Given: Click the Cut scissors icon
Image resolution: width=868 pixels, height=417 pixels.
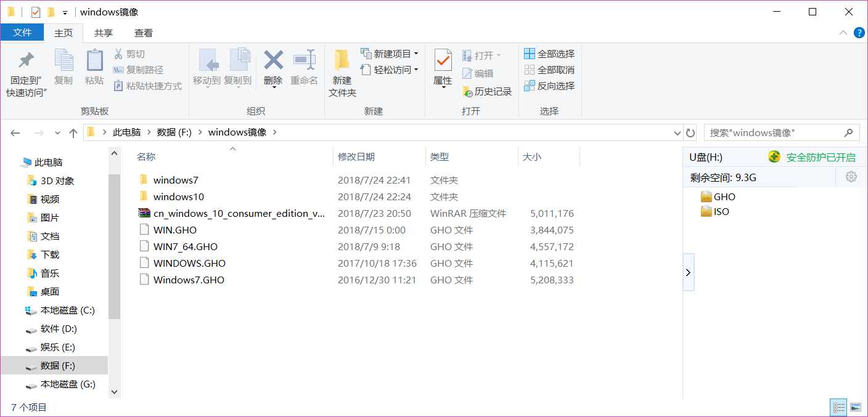Looking at the screenshot, I should [x=118, y=54].
